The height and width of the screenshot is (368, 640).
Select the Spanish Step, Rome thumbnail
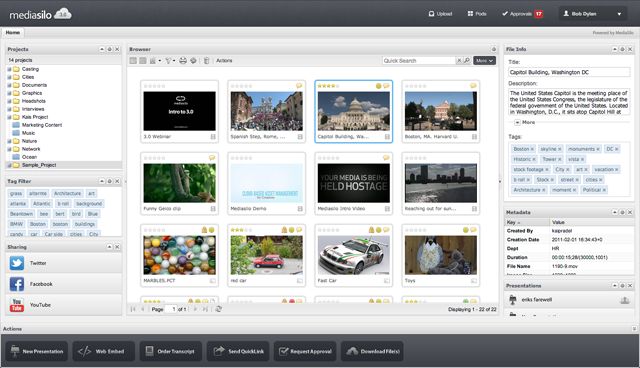coord(267,111)
